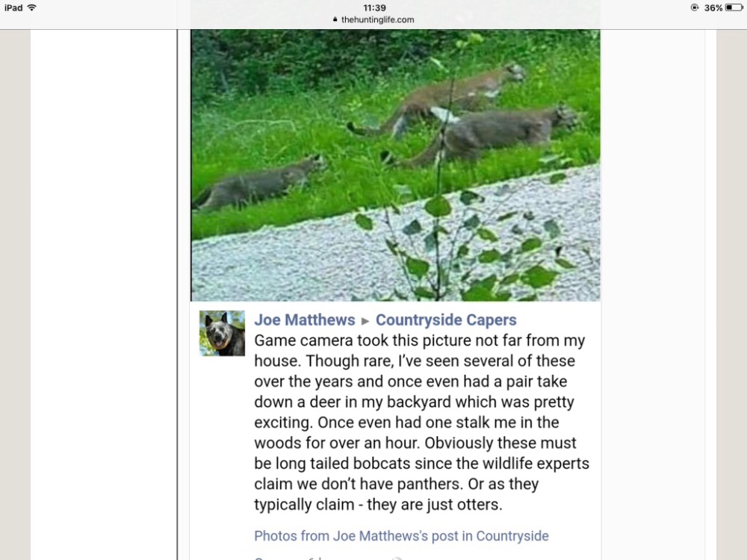Tap the 11:39 clock

374,7
